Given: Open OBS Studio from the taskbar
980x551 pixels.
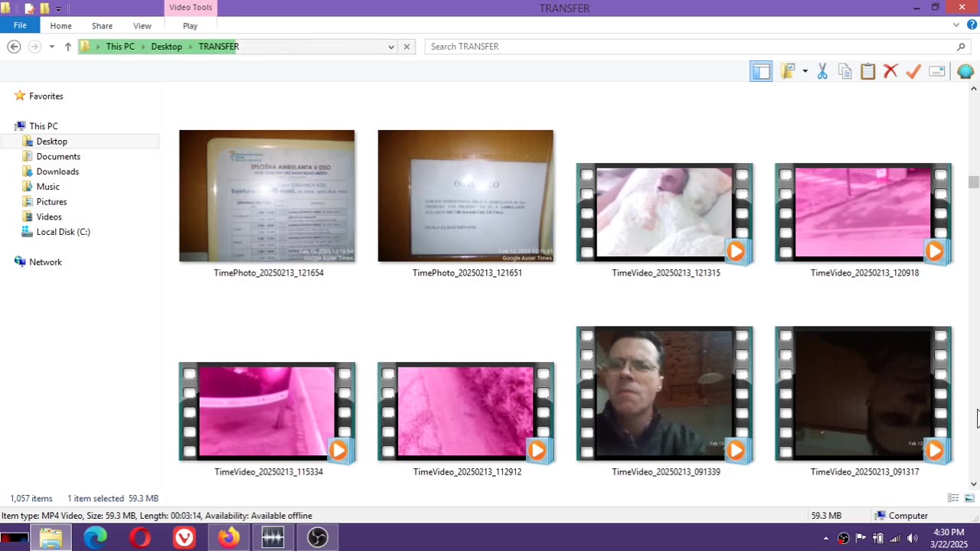Looking at the screenshot, I should pos(317,538).
